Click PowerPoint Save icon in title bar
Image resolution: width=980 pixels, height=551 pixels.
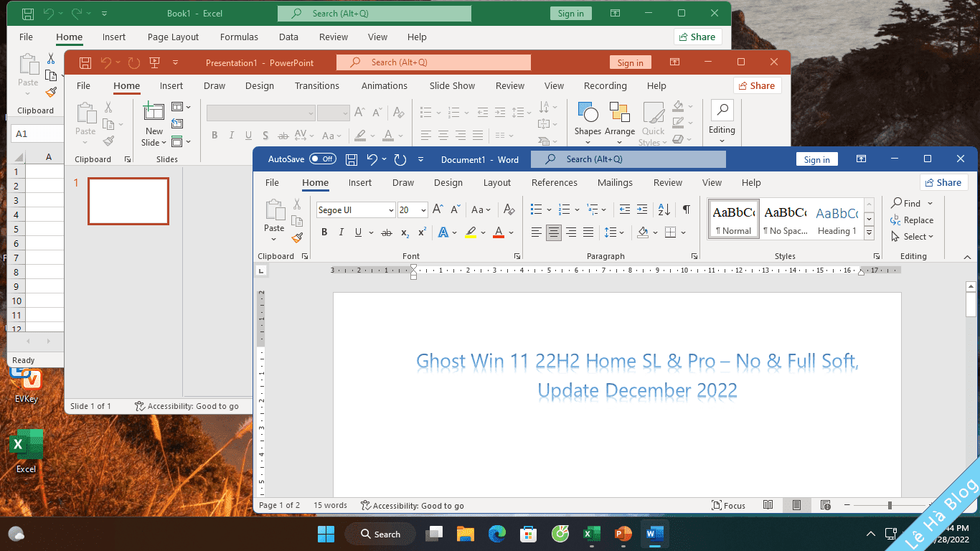click(x=85, y=62)
